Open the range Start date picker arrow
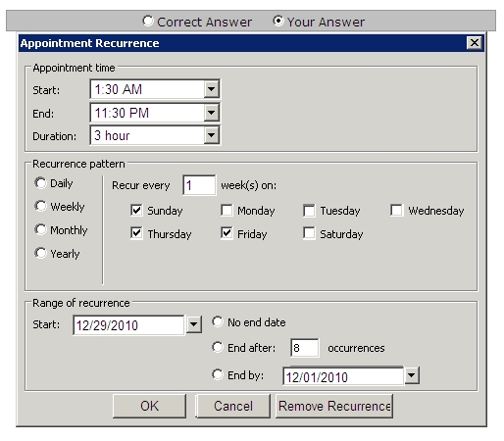The height and width of the screenshot is (441, 504). 194,324
